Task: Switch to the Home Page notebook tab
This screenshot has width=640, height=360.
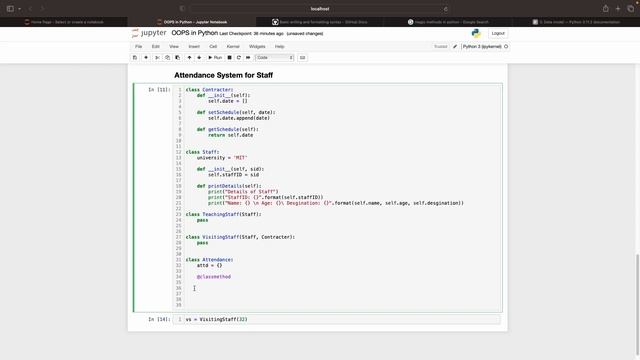Action: click(64, 22)
